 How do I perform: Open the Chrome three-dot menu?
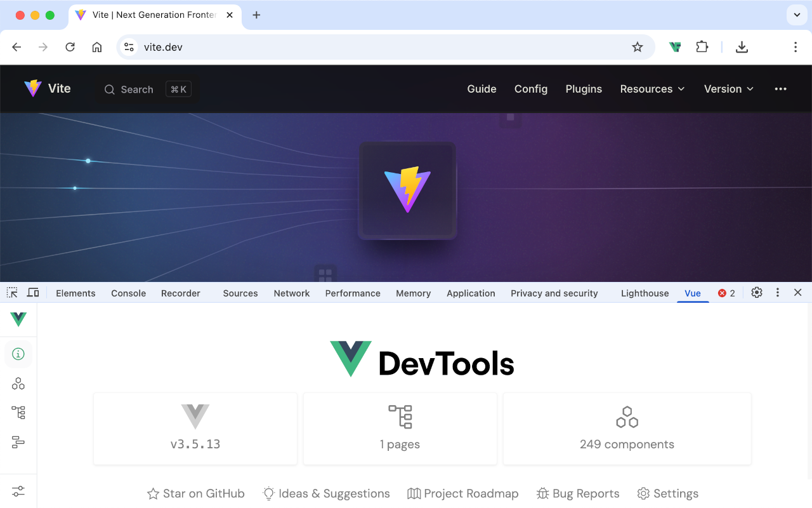tap(796, 47)
